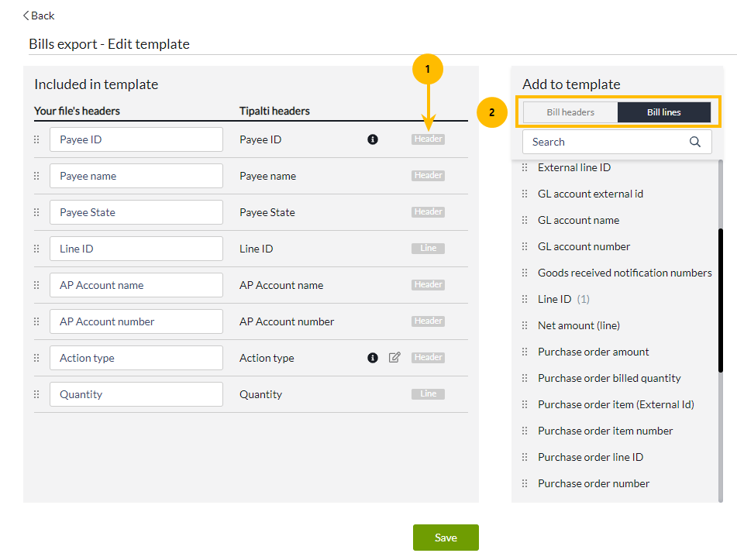Open the edit pencil icon for Action type

pyautogui.click(x=394, y=357)
